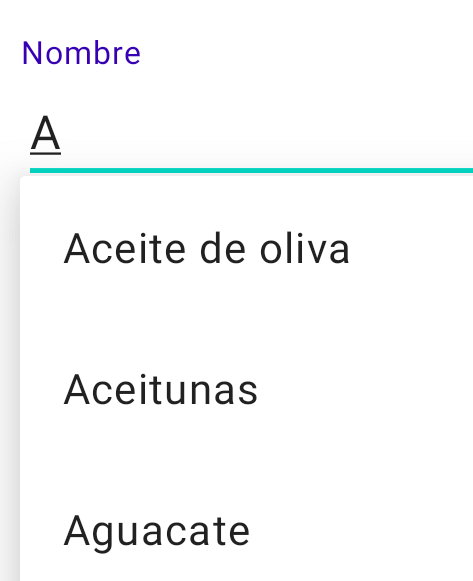473x581 pixels.
Task: Click inside the Nombre text field
Action: click(251, 134)
